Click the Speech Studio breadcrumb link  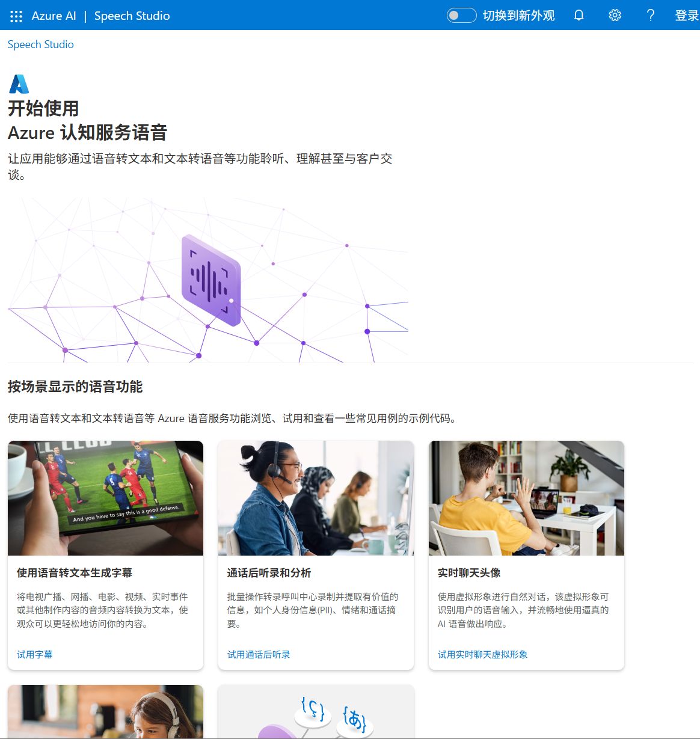(x=40, y=44)
